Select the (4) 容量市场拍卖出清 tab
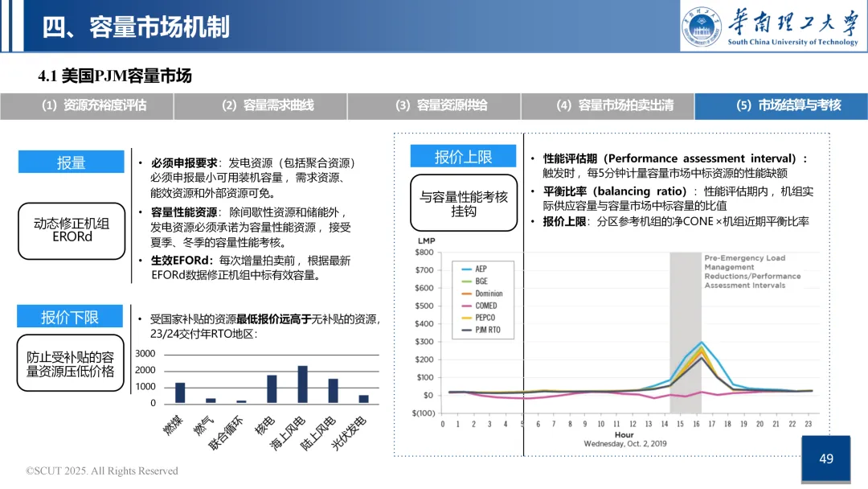The height and width of the screenshot is (489, 868). 608,106
